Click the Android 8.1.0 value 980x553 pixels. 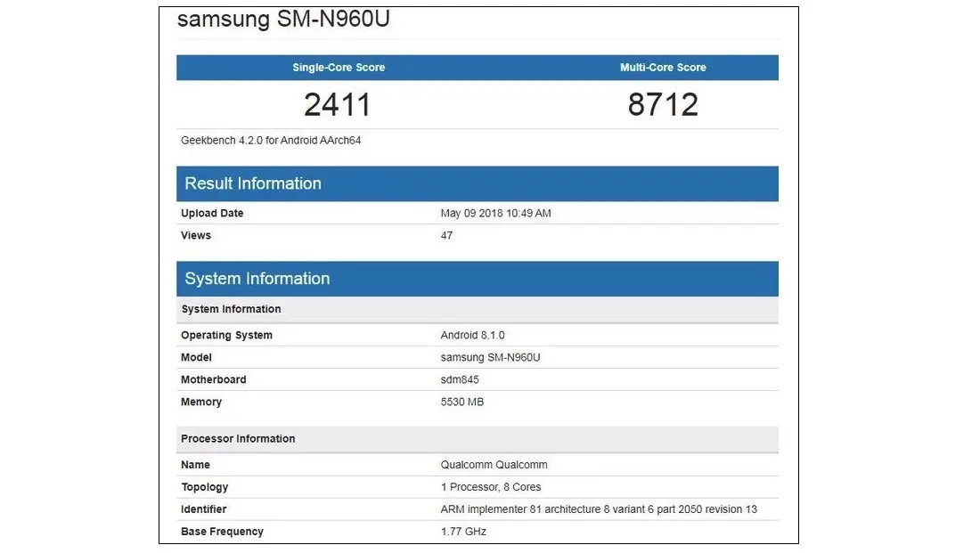[472, 336]
